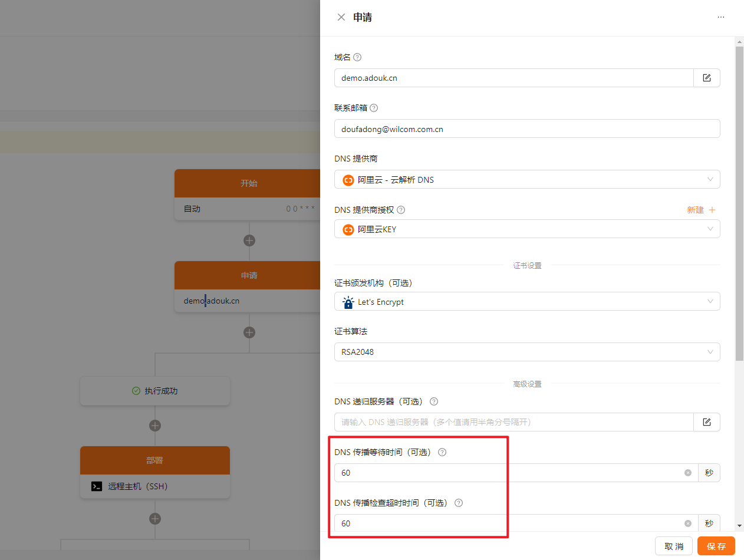Focus the 联系邮箱 email input field
The image size is (744, 560).
coord(526,129)
